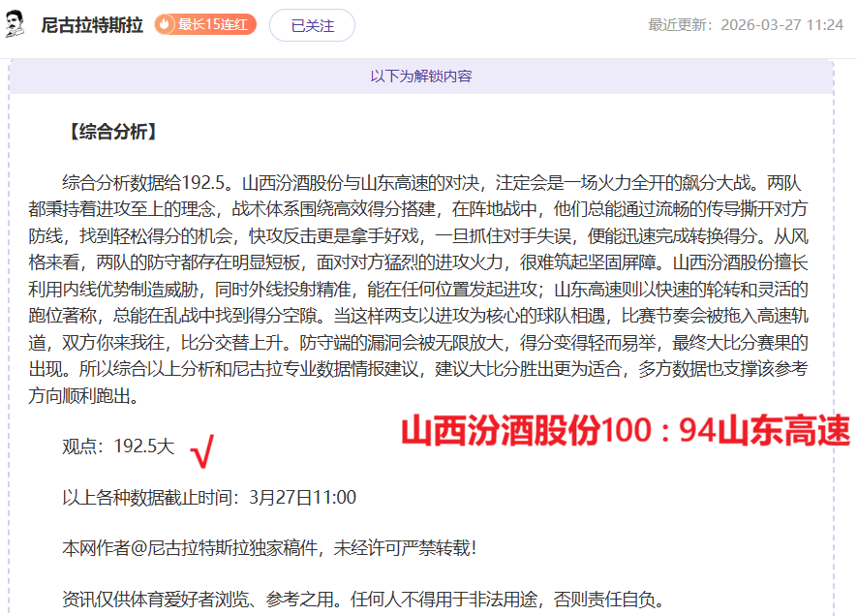Viewport: 857px width, 616px height.
Task: Click the red 山西汾酒股份 team name overlay
Action: 501,432
